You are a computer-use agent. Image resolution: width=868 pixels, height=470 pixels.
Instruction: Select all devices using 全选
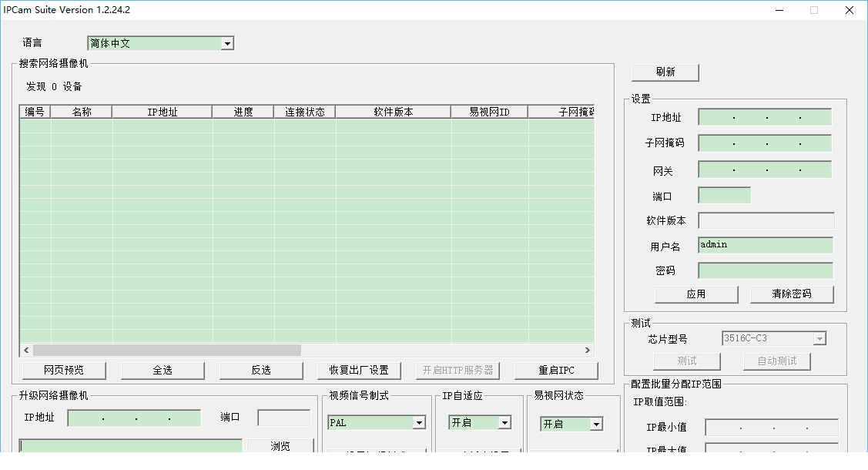[x=163, y=371]
